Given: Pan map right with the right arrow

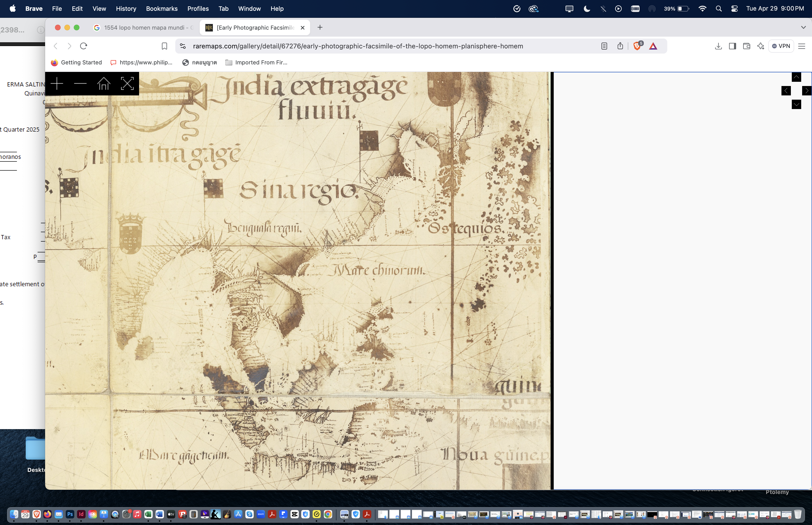Looking at the screenshot, I should (x=807, y=91).
